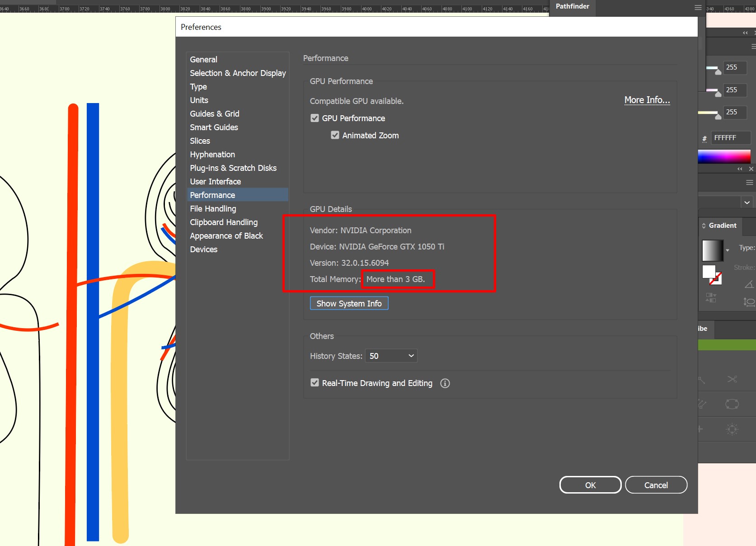Toggle Real-Time Drawing and Editing
The height and width of the screenshot is (546, 756).
[x=315, y=382]
